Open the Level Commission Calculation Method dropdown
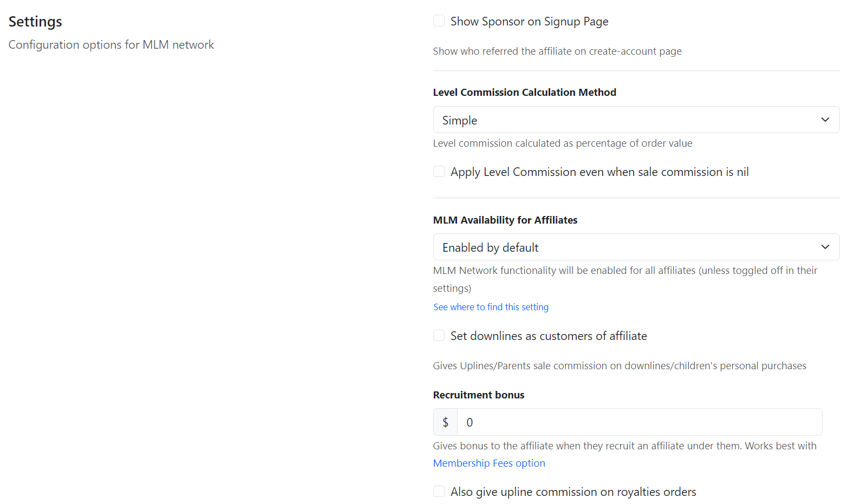The image size is (848, 504). pyautogui.click(x=628, y=120)
